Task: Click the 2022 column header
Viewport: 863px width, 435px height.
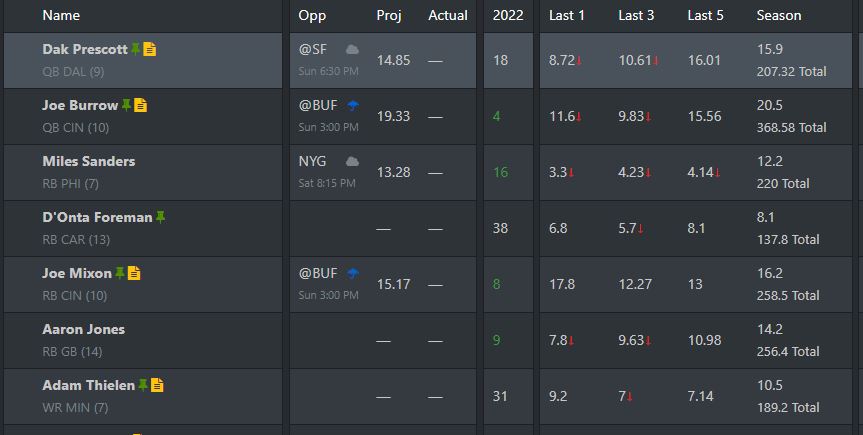Action: [508, 15]
